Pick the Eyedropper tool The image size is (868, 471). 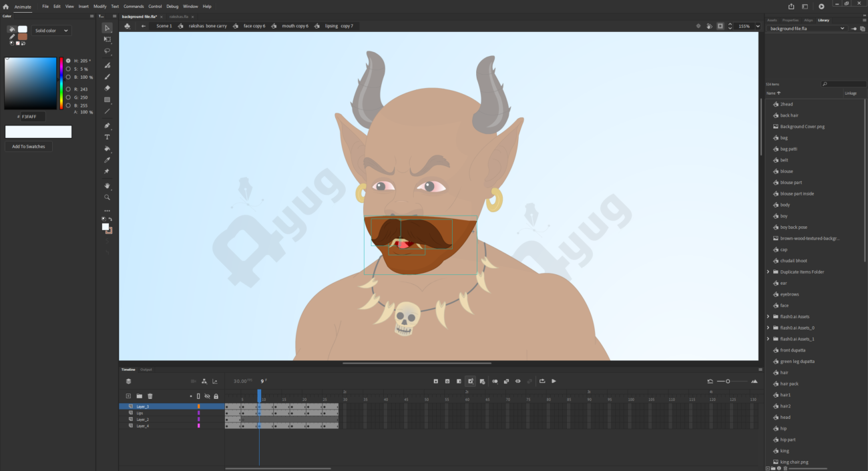click(x=107, y=160)
